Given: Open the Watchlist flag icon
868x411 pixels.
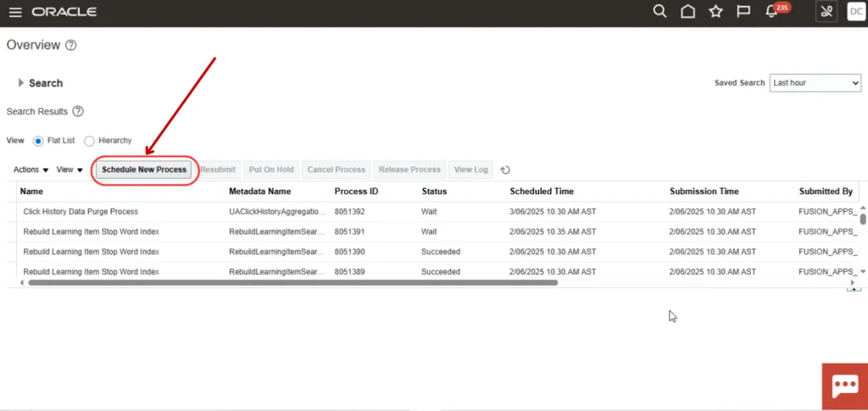Looking at the screenshot, I should 743,12.
